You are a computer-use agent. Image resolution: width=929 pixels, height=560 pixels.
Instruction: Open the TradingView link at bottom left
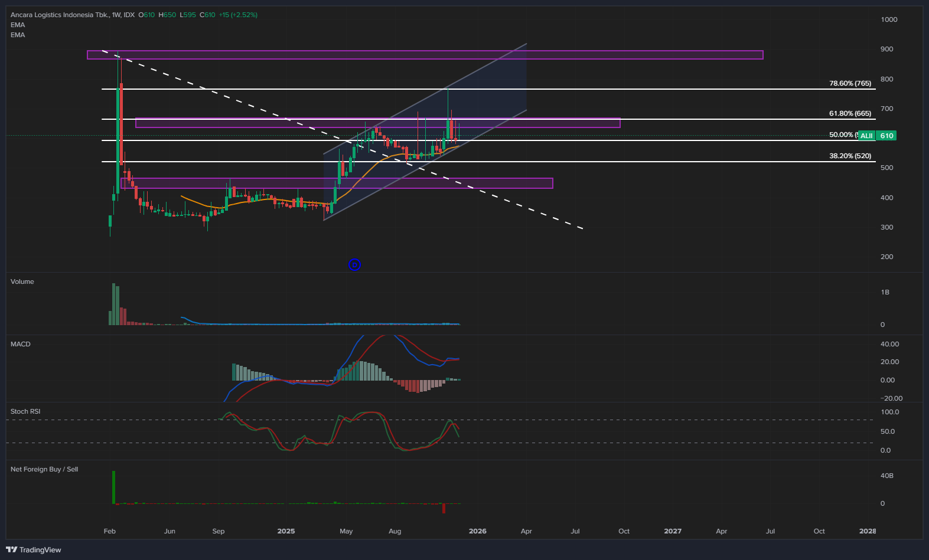coord(34,550)
